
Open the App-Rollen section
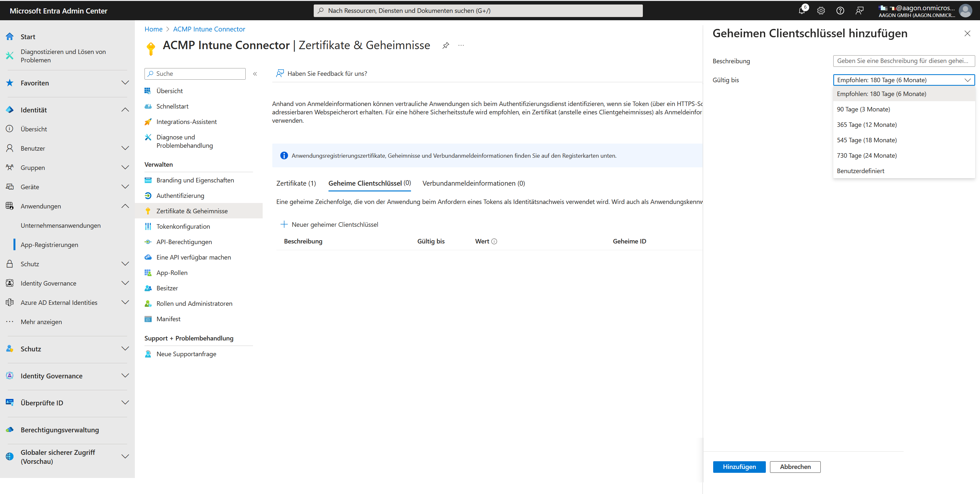point(172,272)
